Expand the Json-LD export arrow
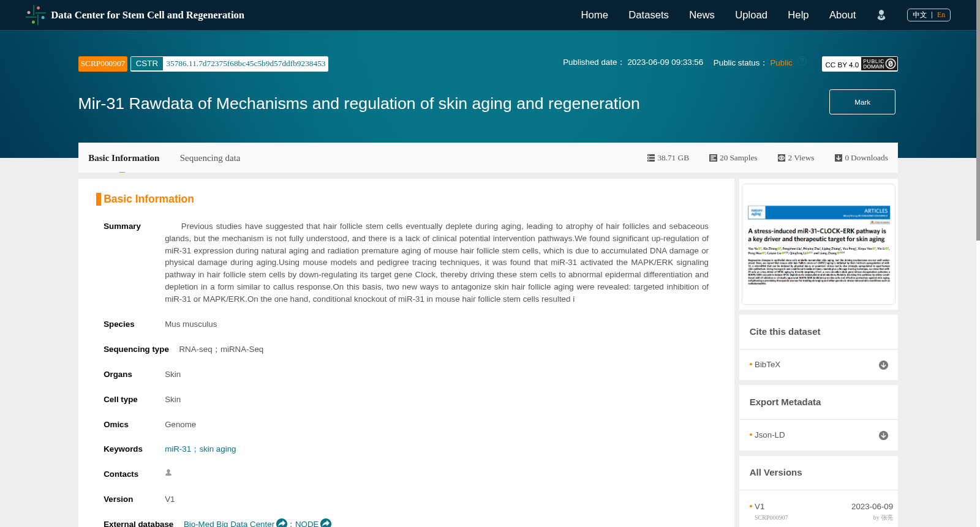The height and width of the screenshot is (527, 980). click(883, 435)
